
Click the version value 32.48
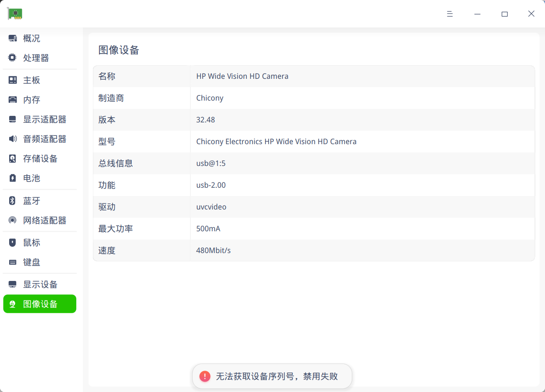pos(205,120)
